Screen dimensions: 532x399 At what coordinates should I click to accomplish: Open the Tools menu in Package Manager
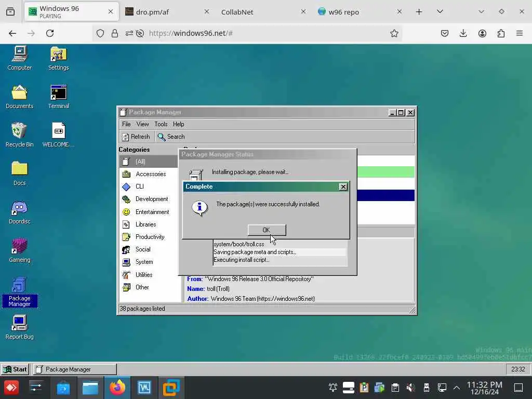tap(161, 124)
